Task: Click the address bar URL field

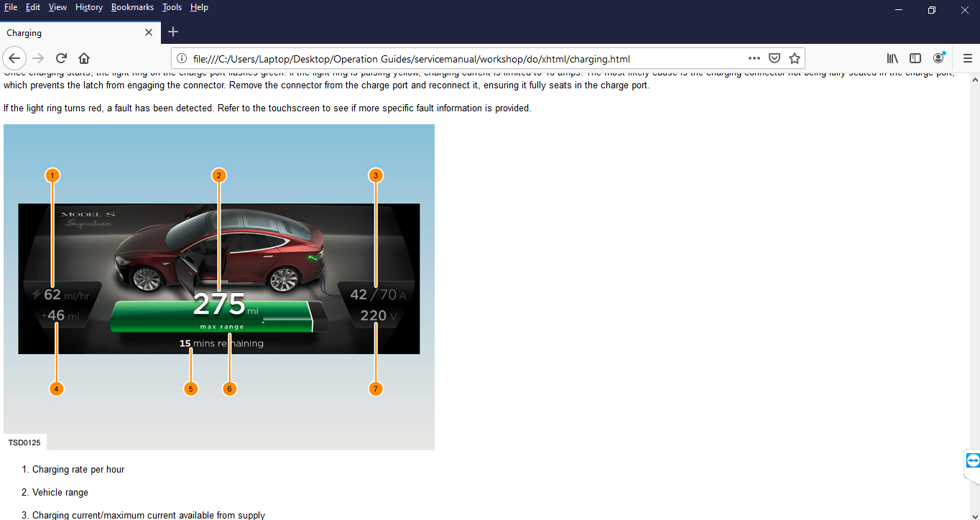Action: 460,58
